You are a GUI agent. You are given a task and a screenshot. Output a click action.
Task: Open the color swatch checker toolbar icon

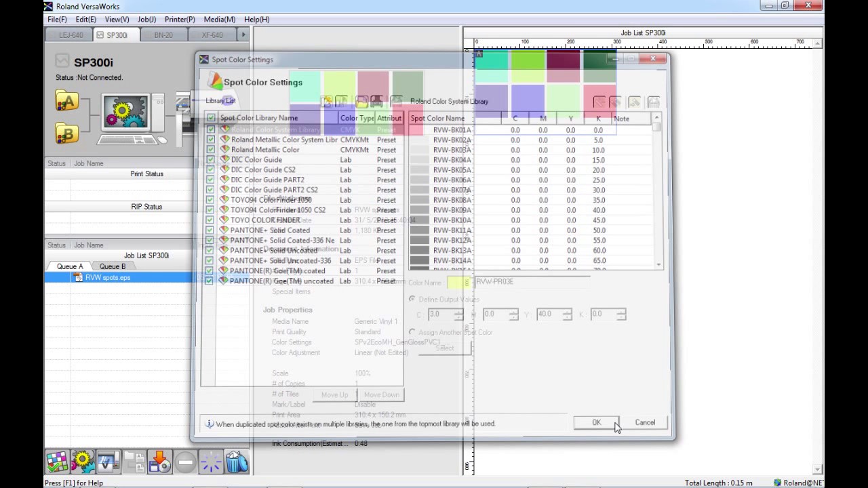click(x=57, y=462)
